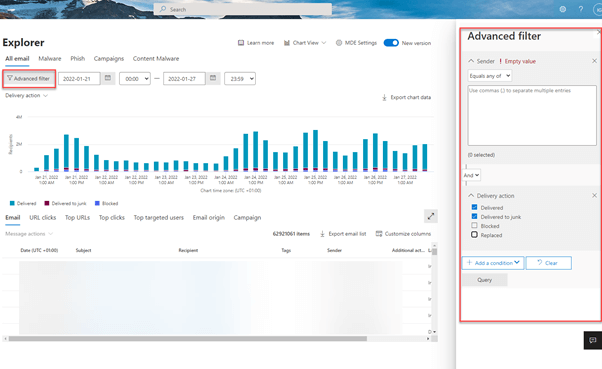602x369 pixels.
Task: Click Customize columns
Action: tap(404, 234)
